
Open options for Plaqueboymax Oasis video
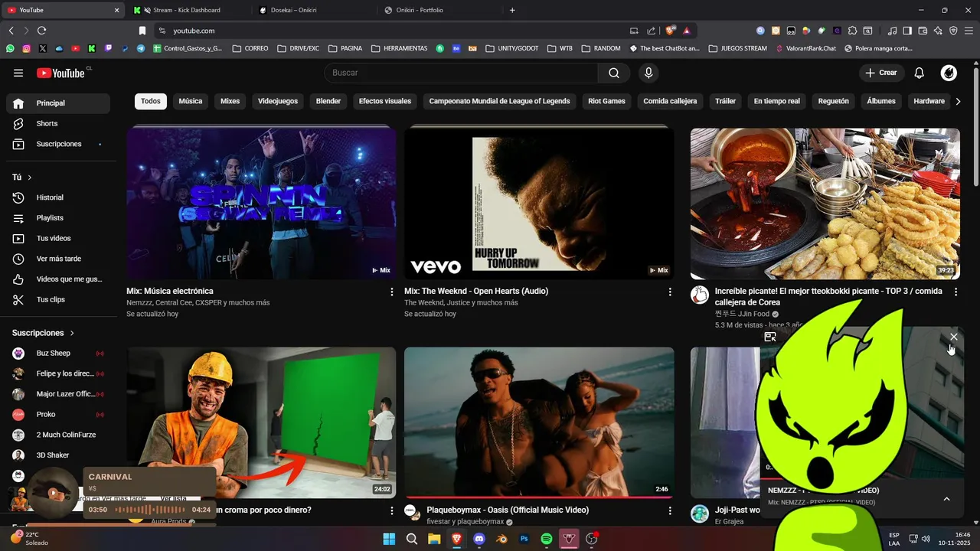click(x=670, y=510)
